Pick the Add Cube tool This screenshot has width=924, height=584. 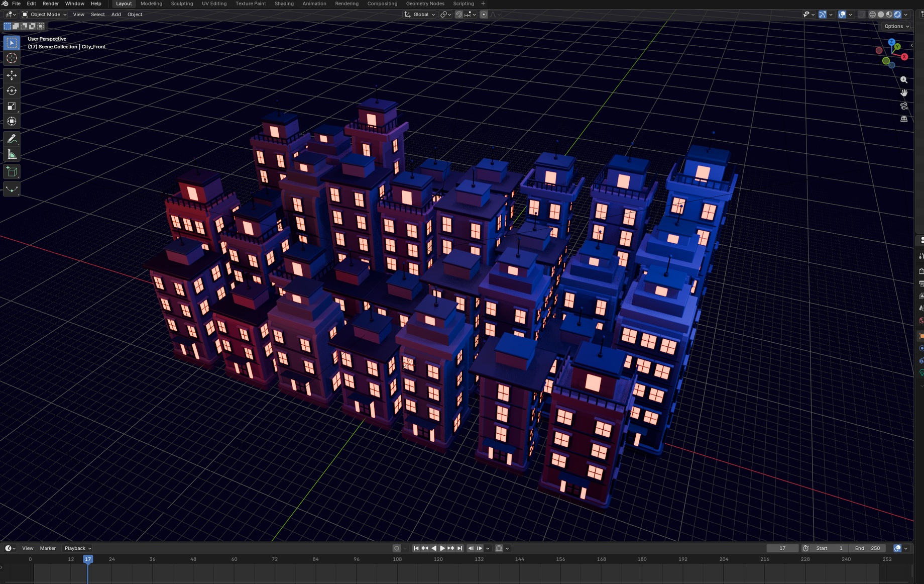pyautogui.click(x=12, y=172)
